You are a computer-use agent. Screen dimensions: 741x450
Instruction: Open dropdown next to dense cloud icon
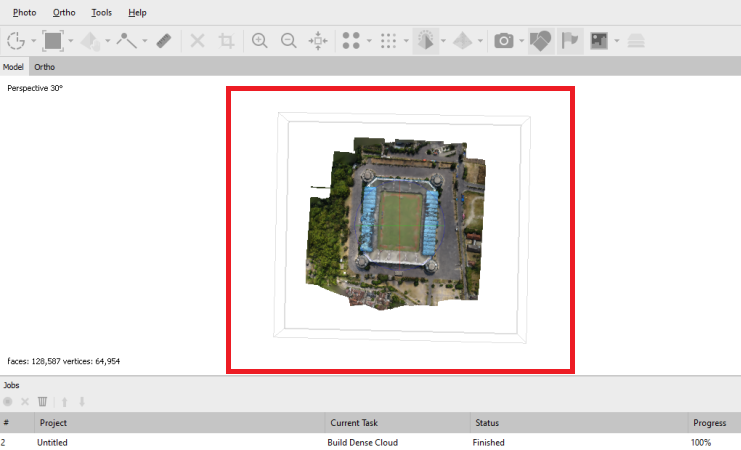pyautogui.click(x=406, y=41)
